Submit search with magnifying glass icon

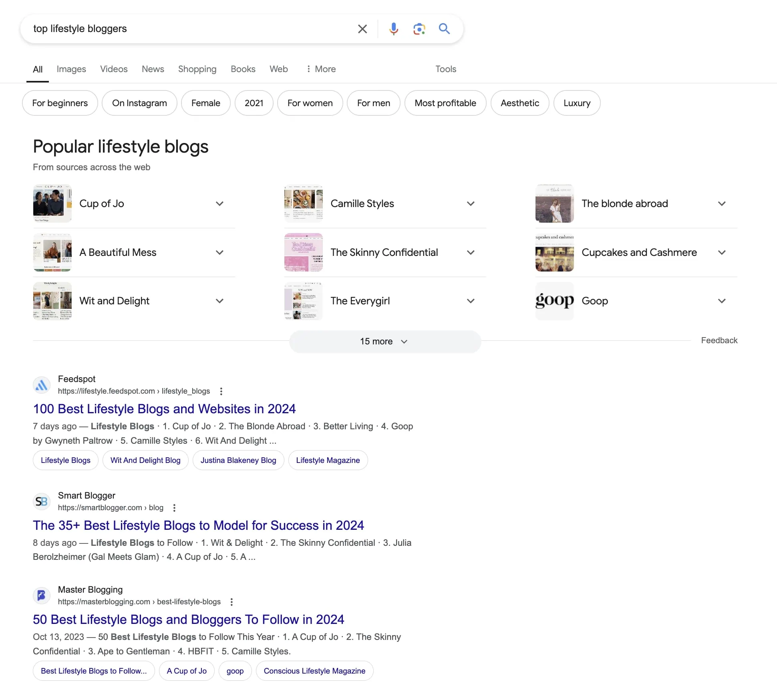point(444,29)
